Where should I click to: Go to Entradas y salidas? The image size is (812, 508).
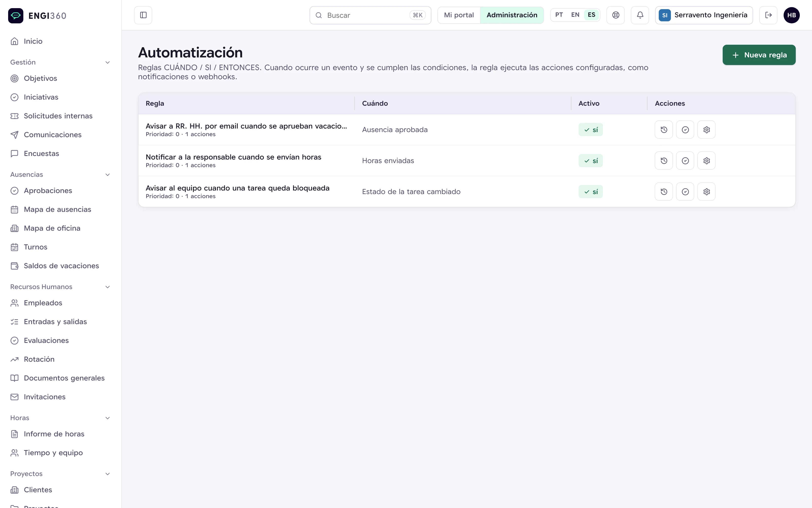tap(60, 322)
